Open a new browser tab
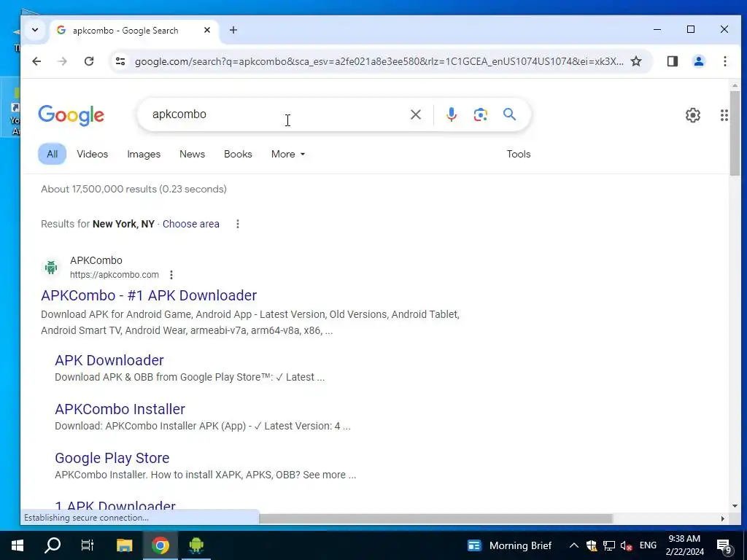 tap(233, 30)
